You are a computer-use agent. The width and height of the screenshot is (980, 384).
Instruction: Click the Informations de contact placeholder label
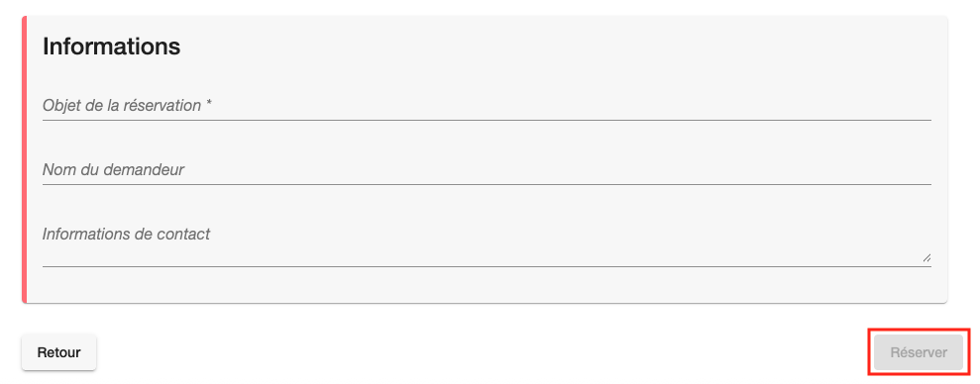click(x=126, y=235)
